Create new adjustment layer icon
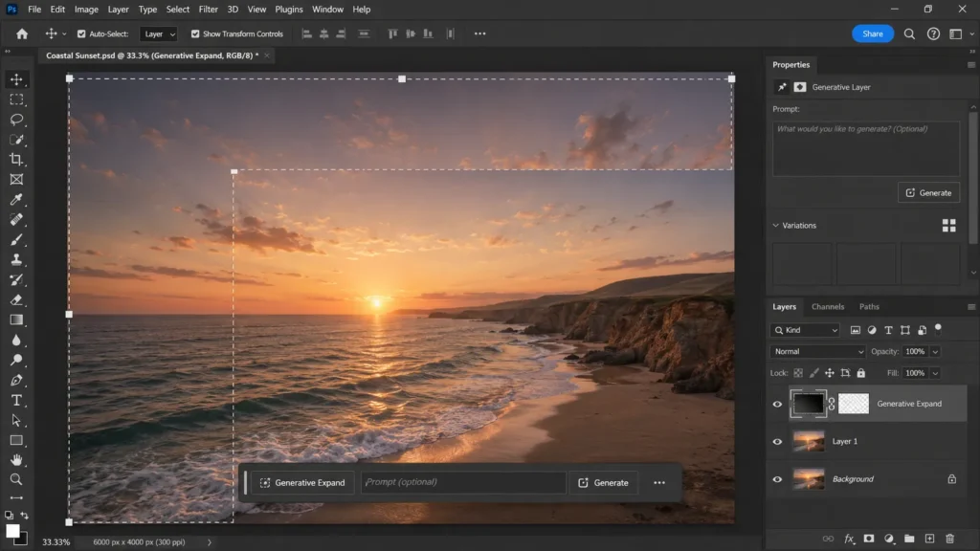The width and height of the screenshot is (980, 551). coord(889,539)
